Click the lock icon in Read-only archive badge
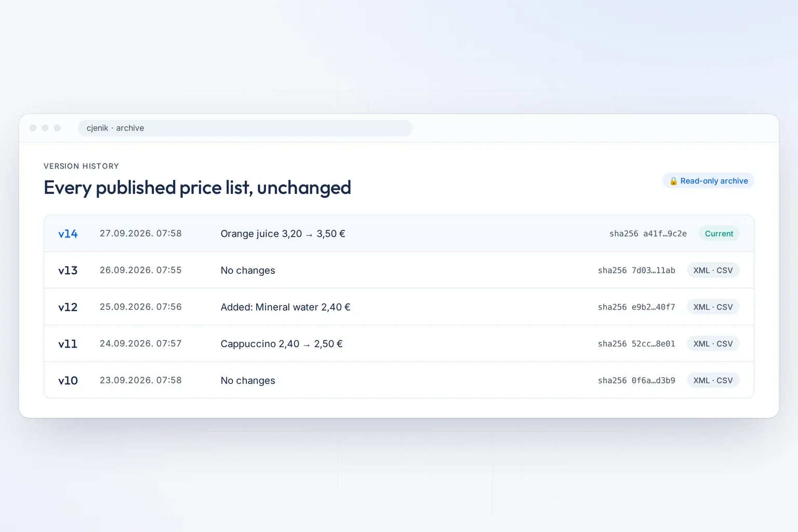Viewport: 798px width, 532px height. click(673, 181)
